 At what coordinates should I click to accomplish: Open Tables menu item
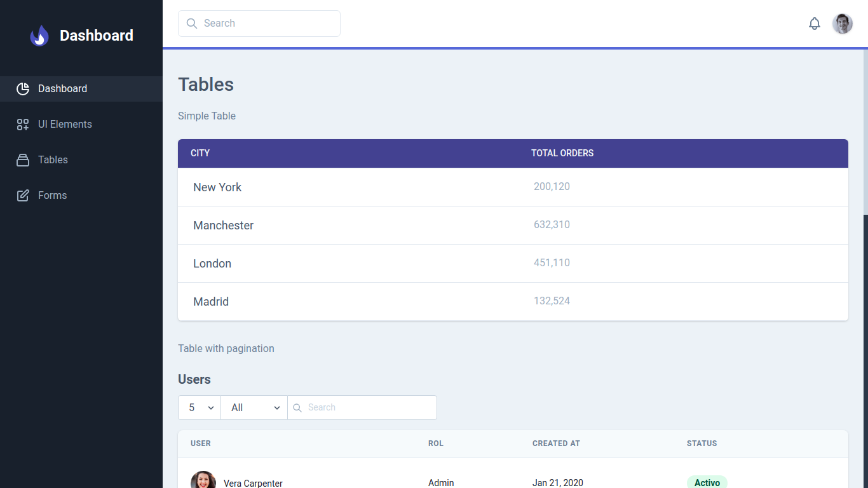coord(81,160)
